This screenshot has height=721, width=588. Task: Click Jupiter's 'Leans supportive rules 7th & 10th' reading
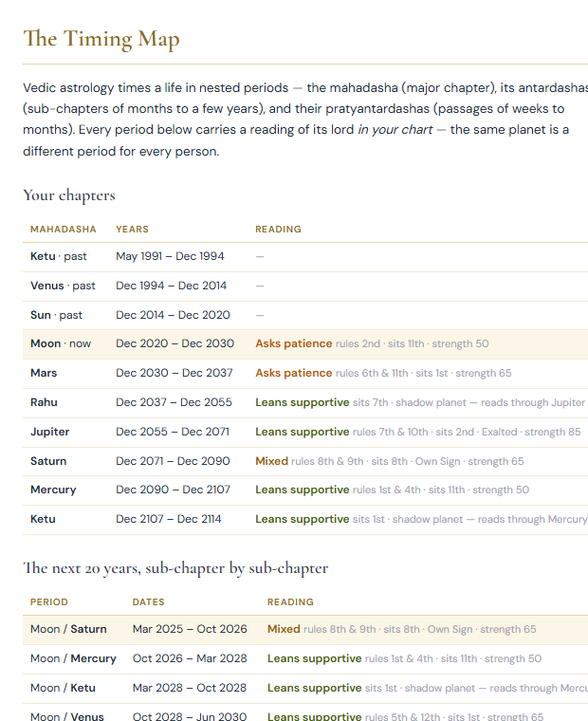tap(418, 432)
